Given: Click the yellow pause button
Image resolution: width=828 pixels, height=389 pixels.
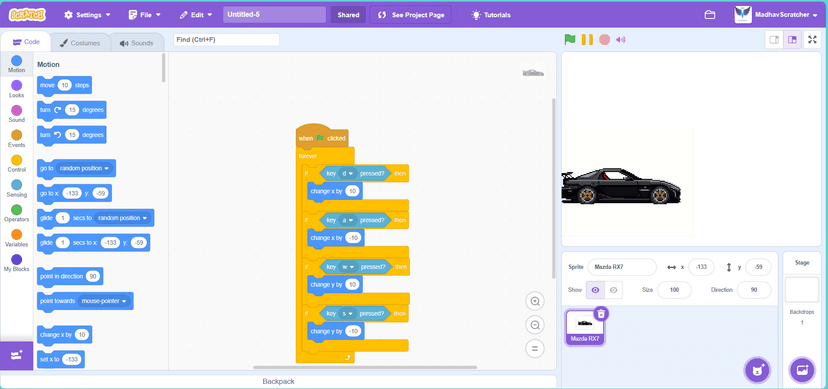Looking at the screenshot, I should pyautogui.click(x=587, y=40).
